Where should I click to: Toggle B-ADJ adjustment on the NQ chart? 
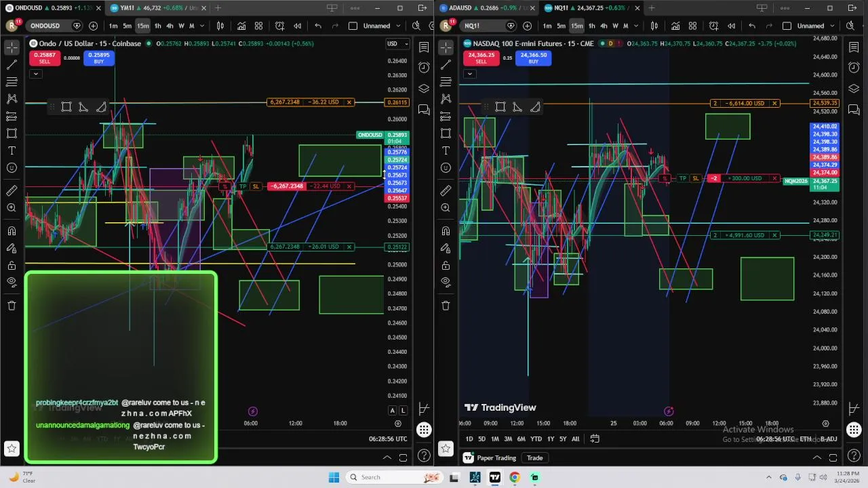tap(829, 439)
